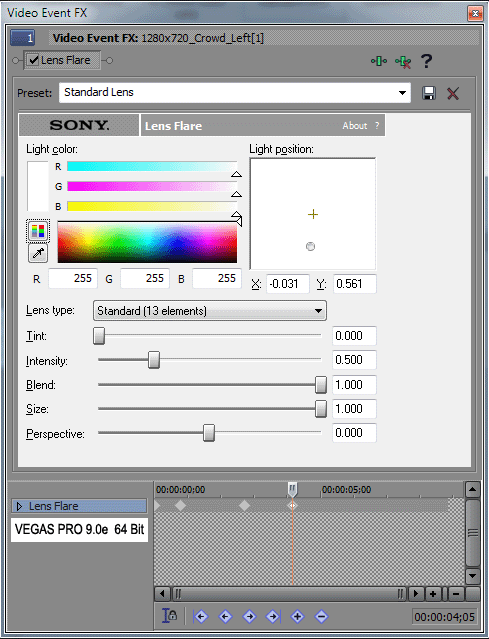
Task: Click the Intensity value field 0.500
Action: (354, 360)
